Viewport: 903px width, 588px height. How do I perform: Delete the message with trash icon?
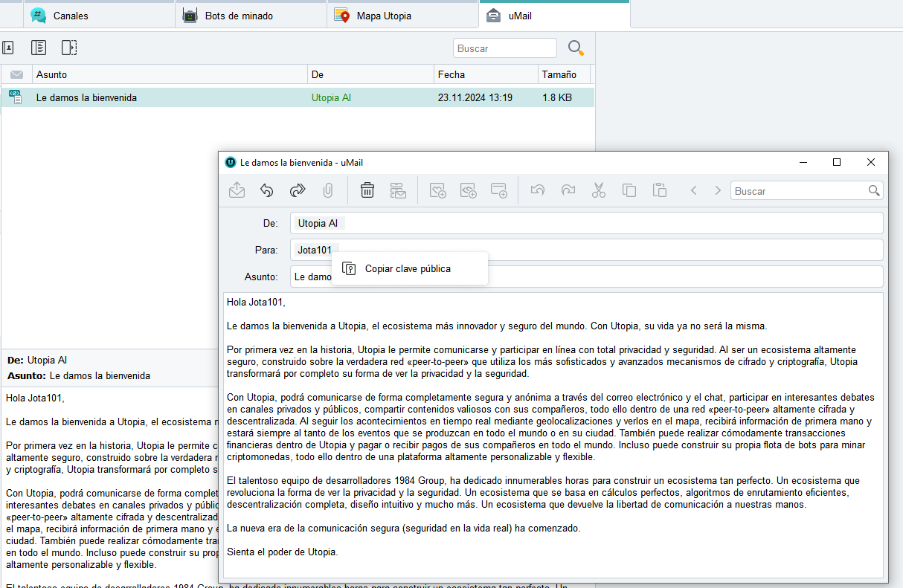point(367,190)
